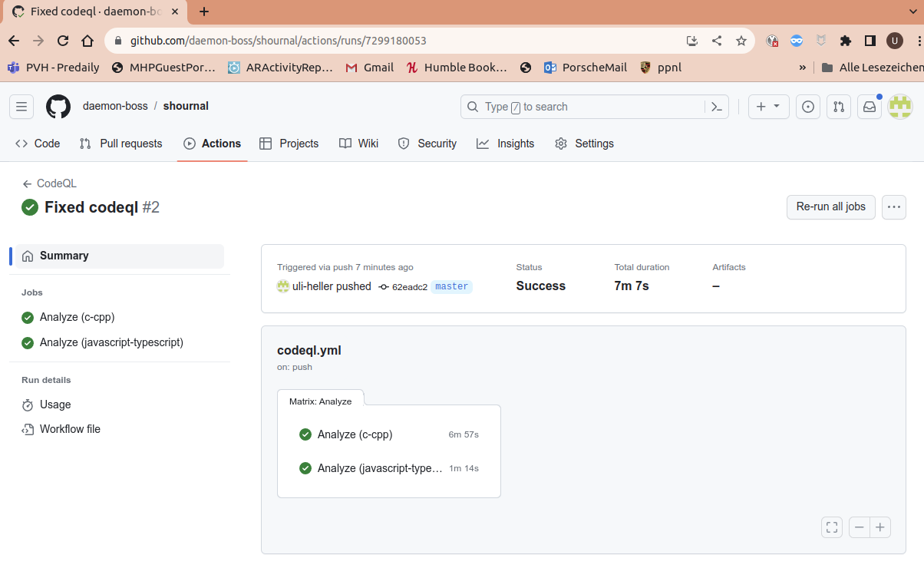Viewport: 924px width, 568px height.
Task: Show hidden bookmarks with the chevron
Action: coord(802,68)
